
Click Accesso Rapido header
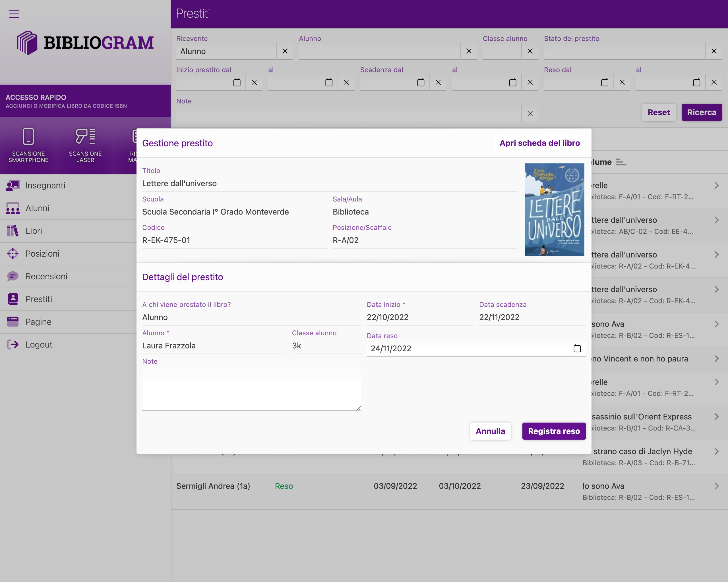[x=85, y=101]
